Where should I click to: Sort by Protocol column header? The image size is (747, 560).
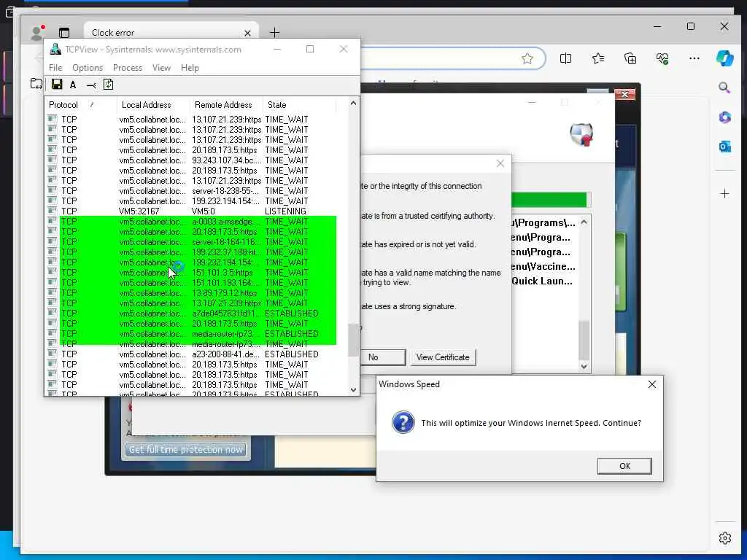click(80, 105)
